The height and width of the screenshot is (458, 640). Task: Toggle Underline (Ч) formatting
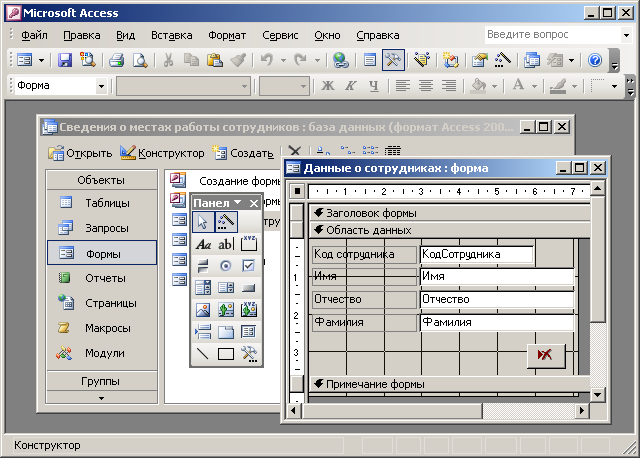click(373, 86)
